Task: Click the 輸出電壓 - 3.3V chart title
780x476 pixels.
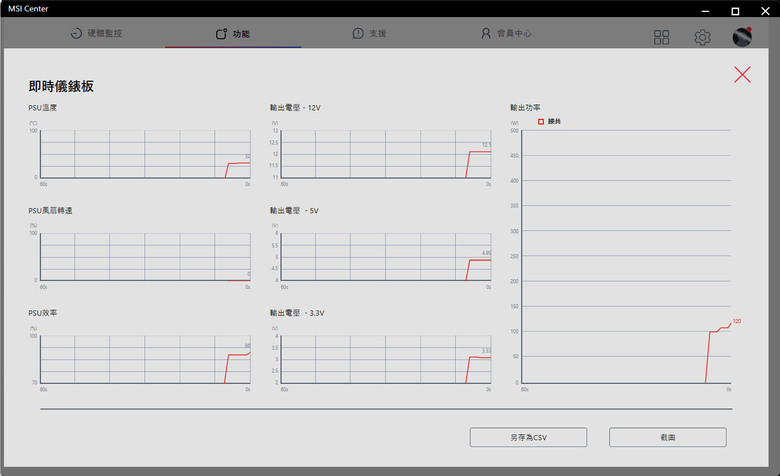Action: pos(297,313)
